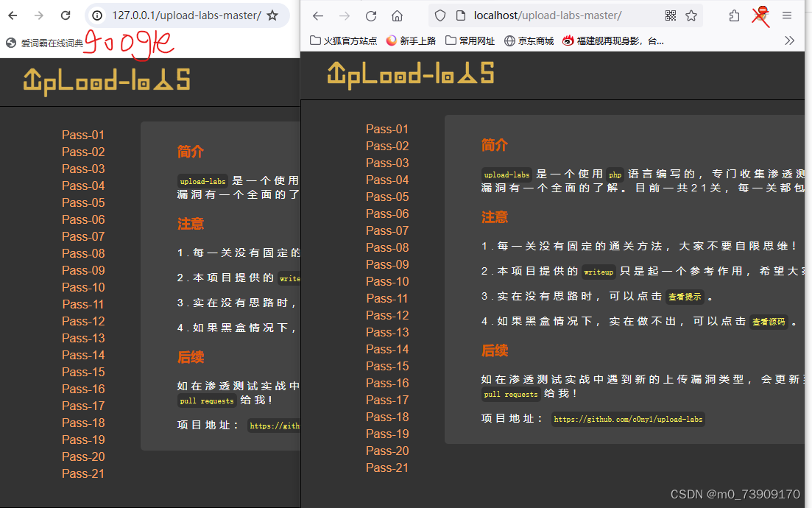Click the site info icon in Chrome's address bar
This screenshot has width=812, height=508.
coord(99,15)
